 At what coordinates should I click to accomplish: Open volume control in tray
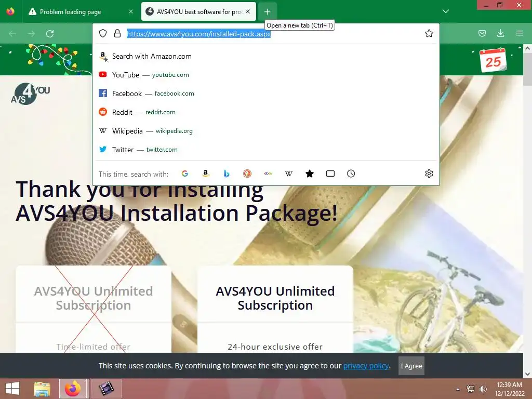pyautogui.click(x=483, y=389)
